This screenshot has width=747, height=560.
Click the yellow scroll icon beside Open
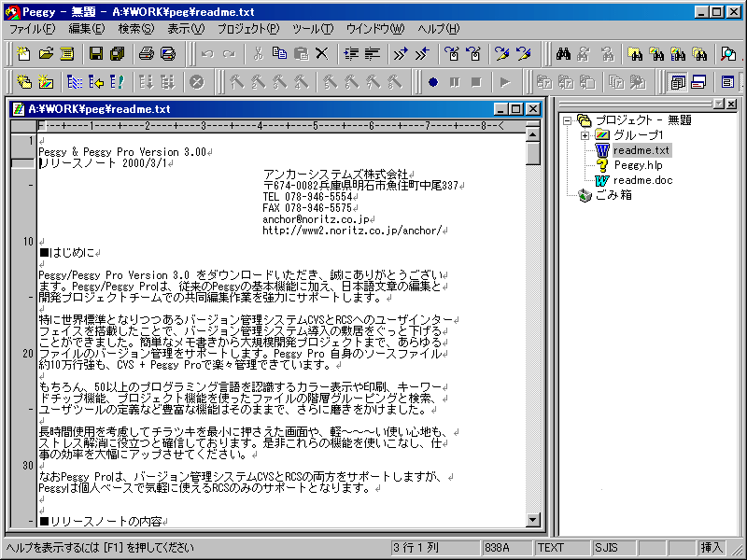point(67,54)
